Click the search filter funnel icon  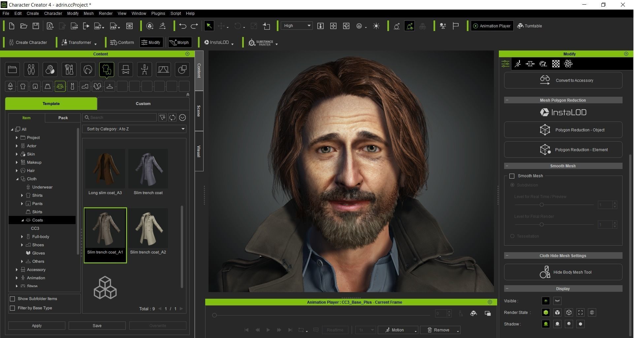click(x=162, y=118)
